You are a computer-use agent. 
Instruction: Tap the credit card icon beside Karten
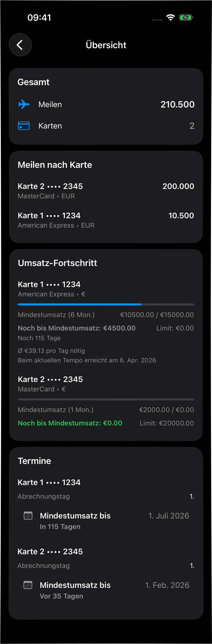24,126
